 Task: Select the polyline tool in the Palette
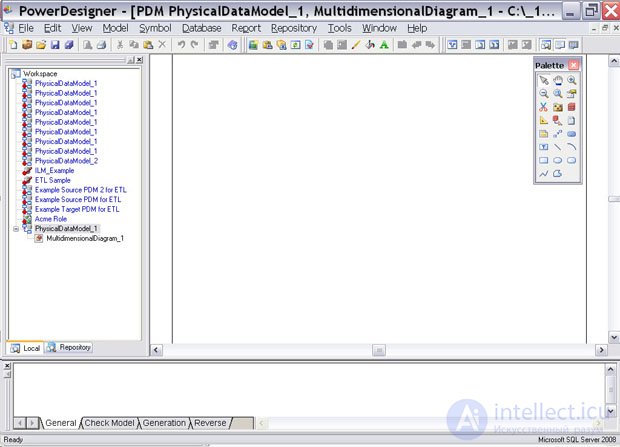[x=544, y=174]
